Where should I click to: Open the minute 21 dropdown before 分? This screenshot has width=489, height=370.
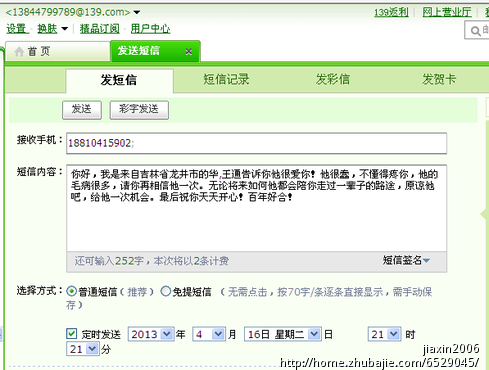pyautogui.click(x=82, y=349)
